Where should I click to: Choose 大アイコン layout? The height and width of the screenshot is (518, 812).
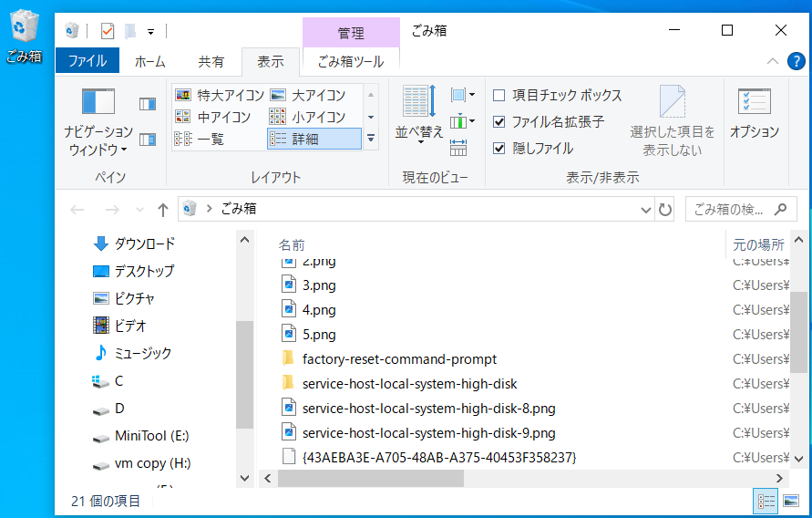308,96
